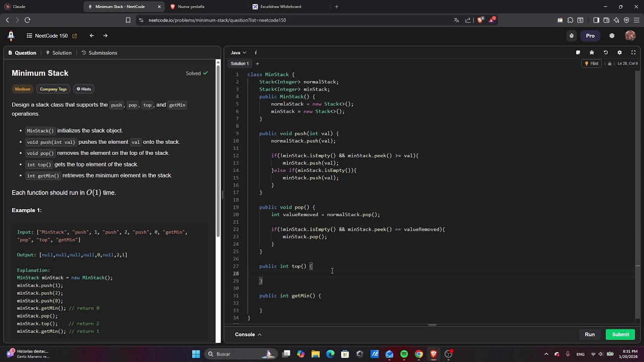Image resolution: width=644 pixels, height=362 pixels.
Task: Toggle the browser sidebar panel
Action: pyautogui.click(x=596, y=20)
